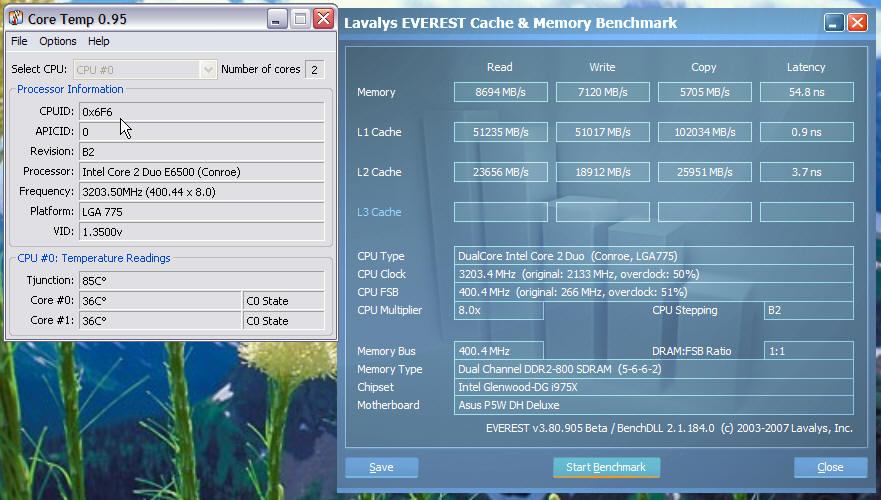Image resolution: width=881 pixels, height=500 pixels.
Task: Open the Help menu in Core Temp
Action: 99,41
